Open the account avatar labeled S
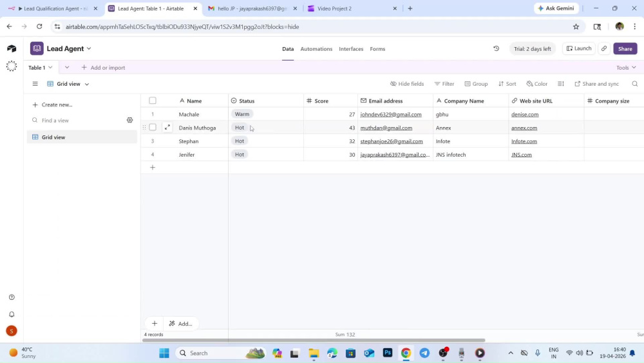 pyautogui.click(x=12, y=331)
